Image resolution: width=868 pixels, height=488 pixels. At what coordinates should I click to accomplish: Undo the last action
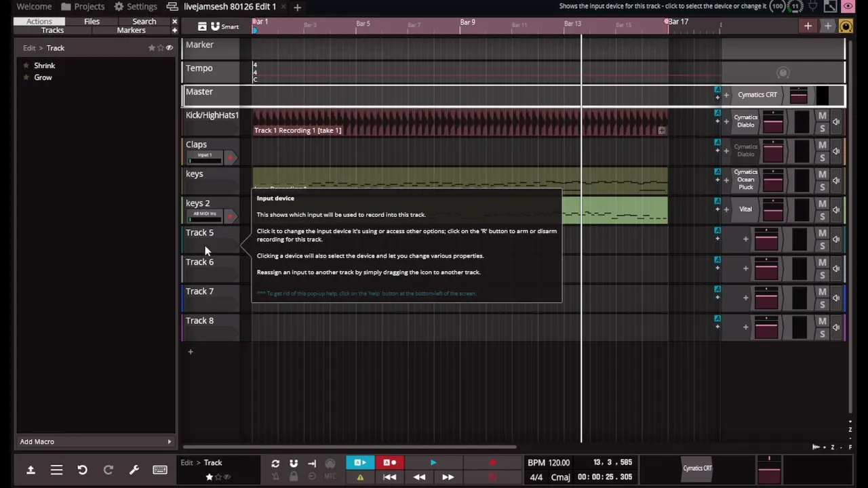point(82,470)
